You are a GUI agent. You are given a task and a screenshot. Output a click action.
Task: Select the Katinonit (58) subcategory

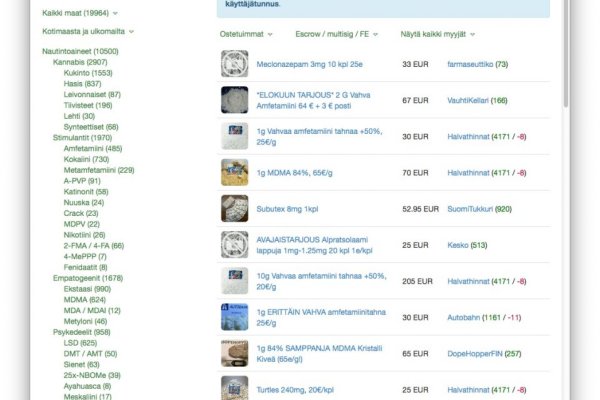coord(86,191)
